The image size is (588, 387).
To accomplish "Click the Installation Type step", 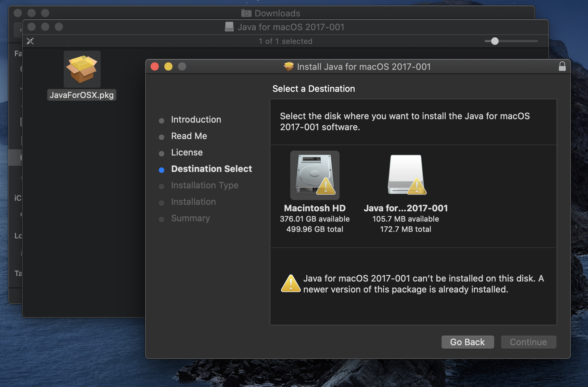I will pyautogui.click(x=205, y=185).
